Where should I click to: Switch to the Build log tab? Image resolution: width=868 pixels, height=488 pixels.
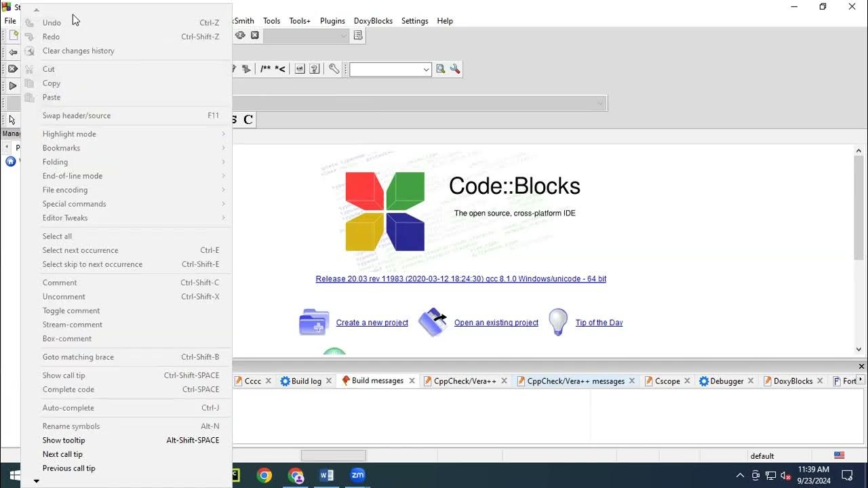[306, 381]
